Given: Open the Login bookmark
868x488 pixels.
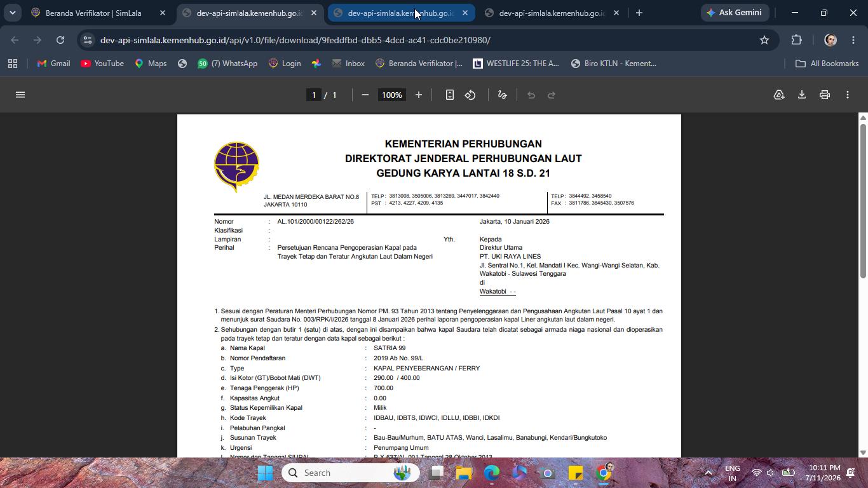Looking at the screenshot, I should pos(285,64).
